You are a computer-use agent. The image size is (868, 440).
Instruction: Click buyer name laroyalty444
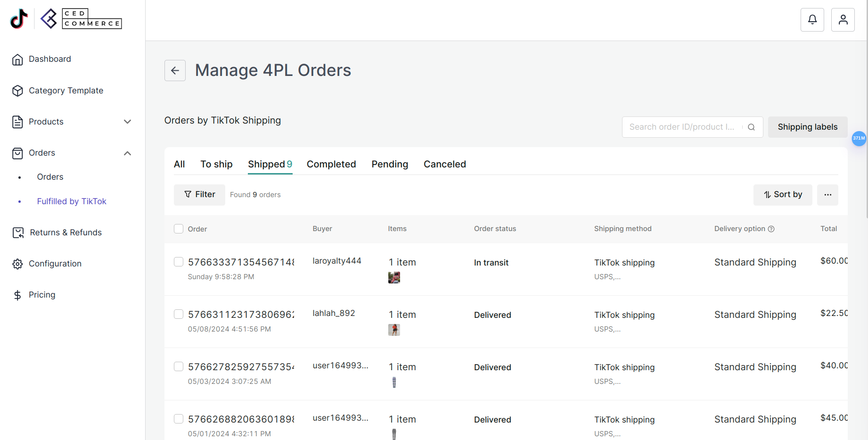337,261
